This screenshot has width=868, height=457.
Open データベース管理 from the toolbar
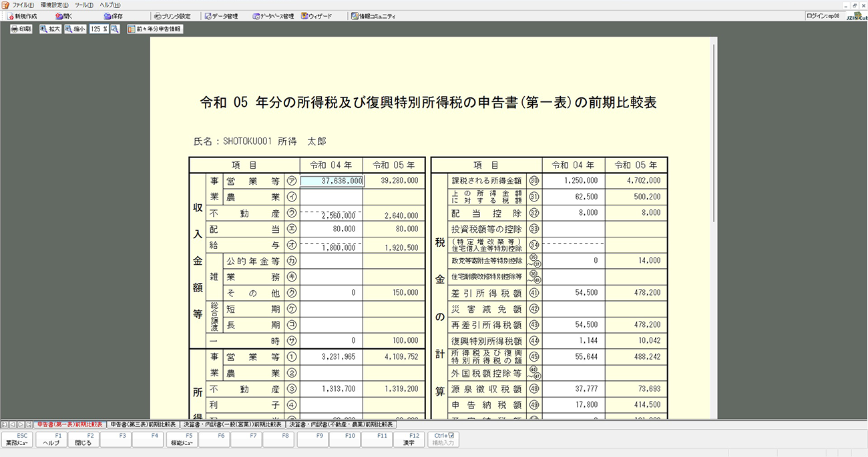[x=273, y=16]
